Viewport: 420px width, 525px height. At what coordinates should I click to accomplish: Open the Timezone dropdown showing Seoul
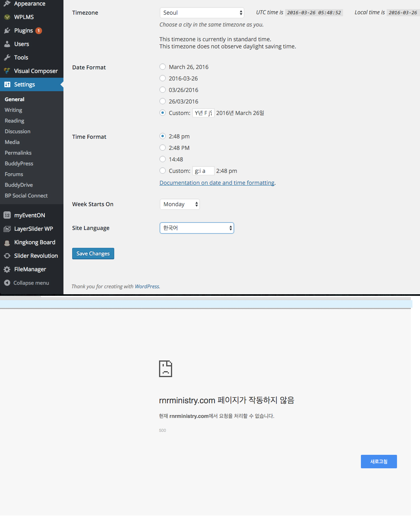(x=202, y=13)
